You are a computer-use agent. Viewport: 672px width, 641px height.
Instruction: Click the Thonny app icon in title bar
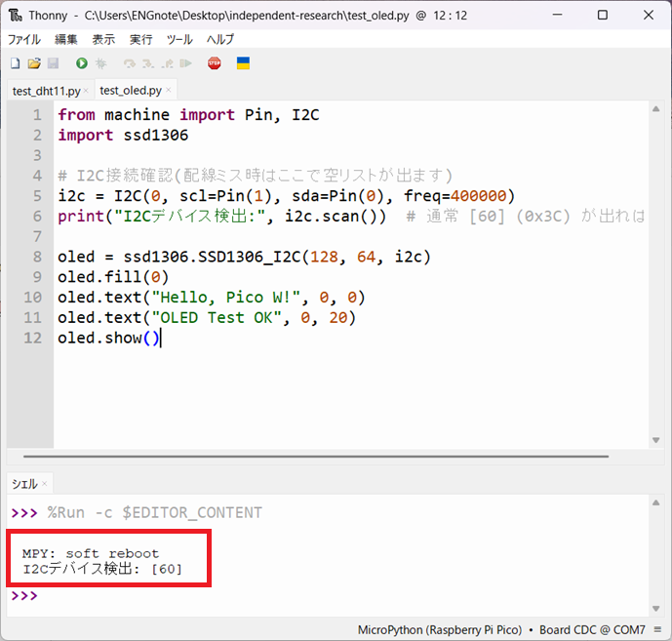(x=16, y=16)
